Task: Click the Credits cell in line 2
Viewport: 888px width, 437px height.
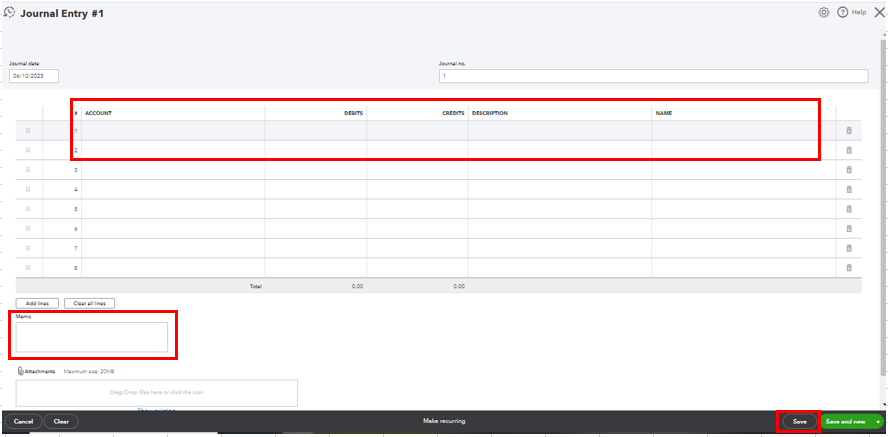Action: (417, 150)
